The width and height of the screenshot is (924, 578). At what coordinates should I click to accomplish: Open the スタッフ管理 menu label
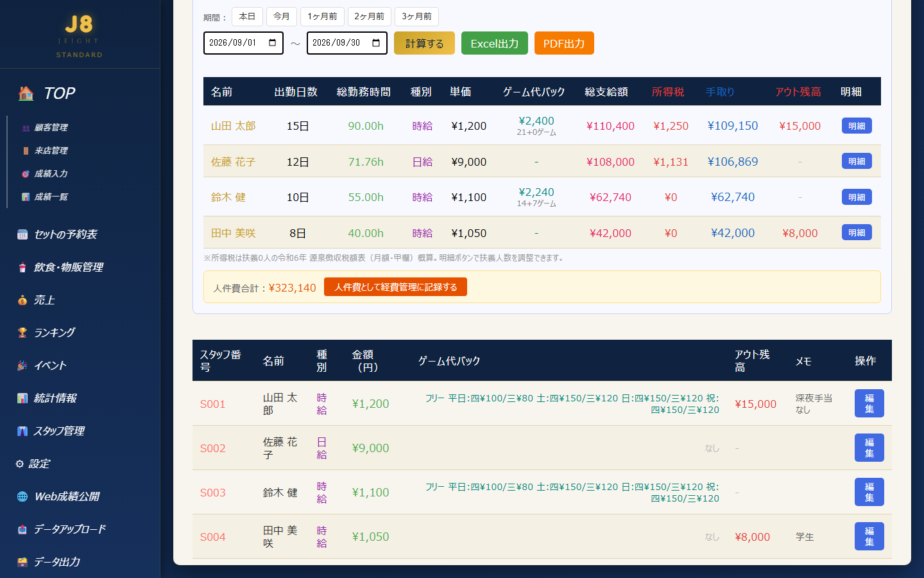click(59, 431)
